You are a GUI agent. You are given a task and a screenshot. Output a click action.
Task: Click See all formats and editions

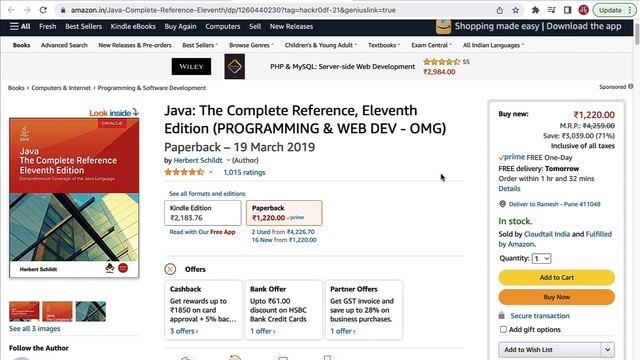[207, 193]
